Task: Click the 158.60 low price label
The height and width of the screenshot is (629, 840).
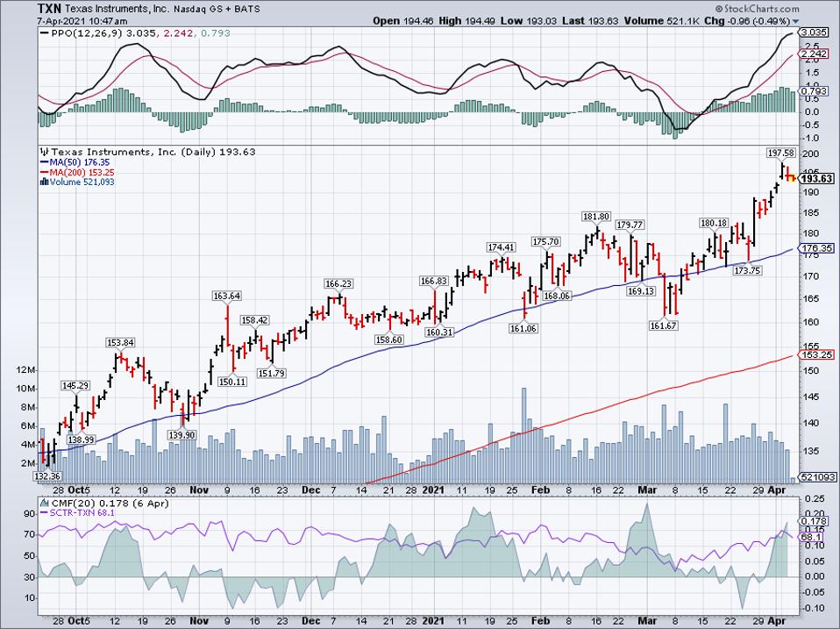Action: 388,340
